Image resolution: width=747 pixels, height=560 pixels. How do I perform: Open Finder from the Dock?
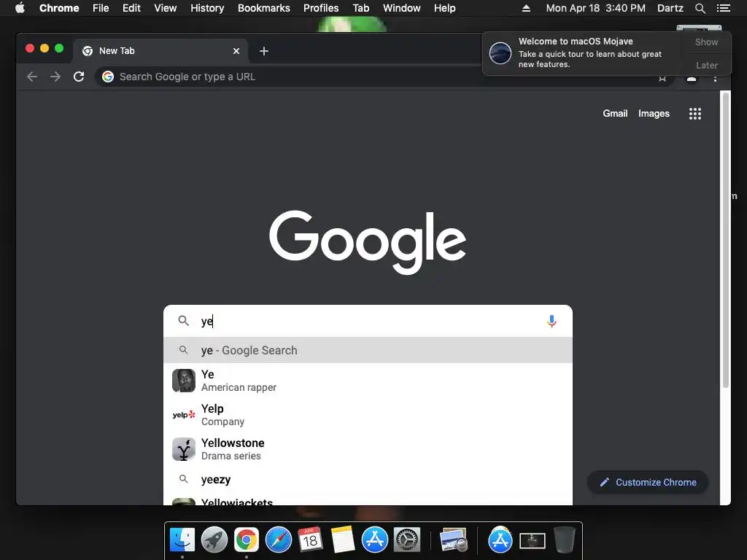click(x=182, y=540)
